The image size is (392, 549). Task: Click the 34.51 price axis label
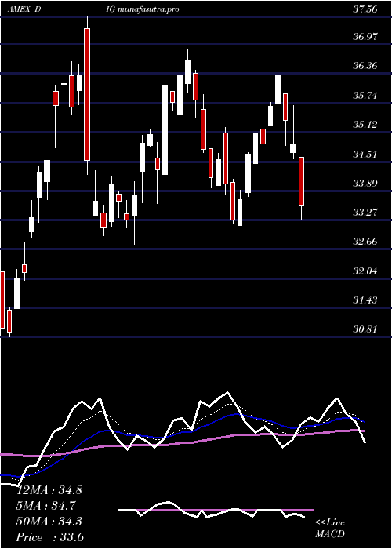(x=365, y=154)
